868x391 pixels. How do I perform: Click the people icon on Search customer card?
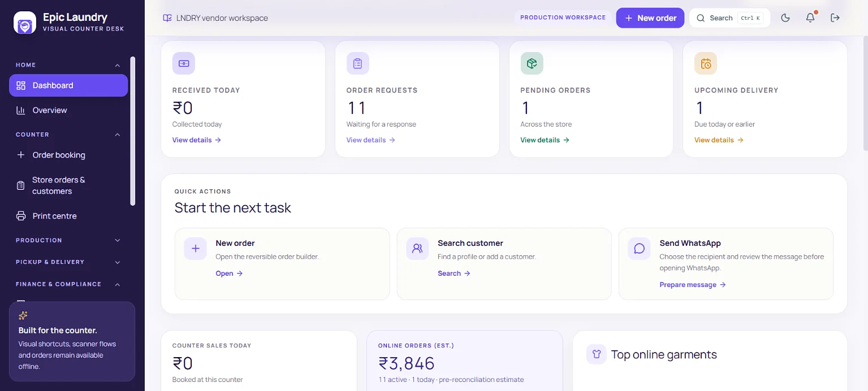coord(417,249)
